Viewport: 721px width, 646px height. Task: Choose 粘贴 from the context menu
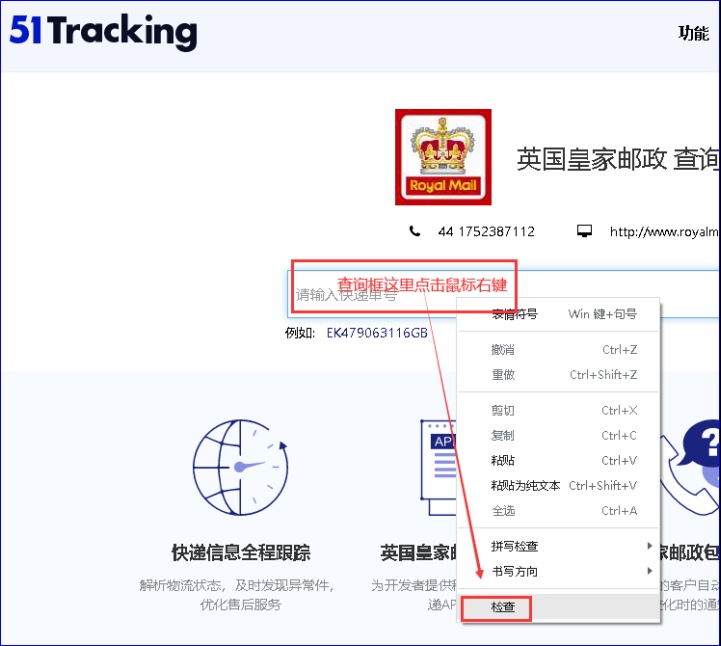pos(559,460)
